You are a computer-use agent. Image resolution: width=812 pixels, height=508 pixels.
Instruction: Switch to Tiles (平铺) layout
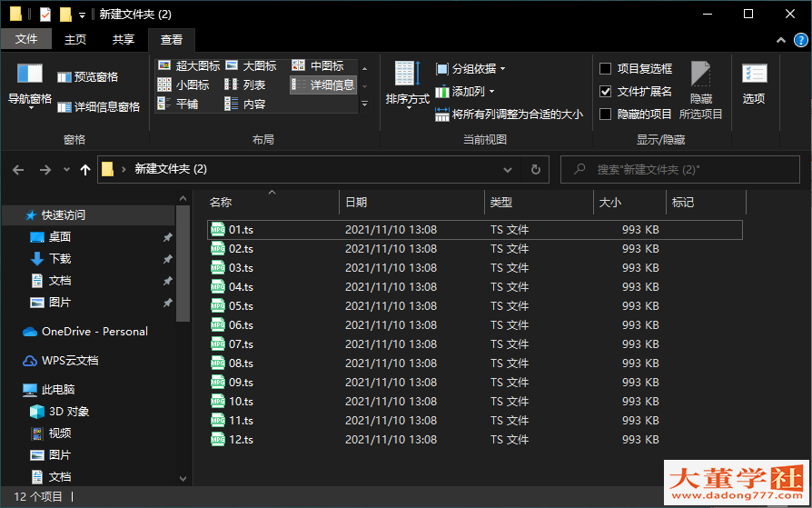coord(178,104)
